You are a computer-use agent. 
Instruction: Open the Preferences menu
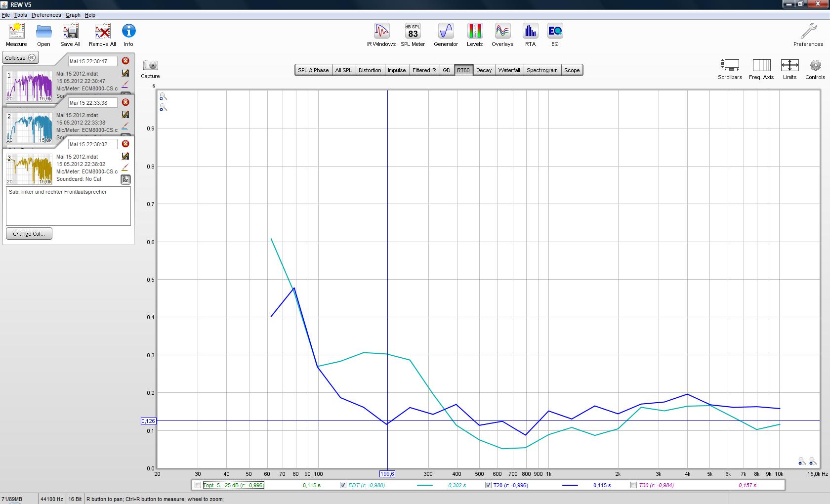(x=46, y=15)
